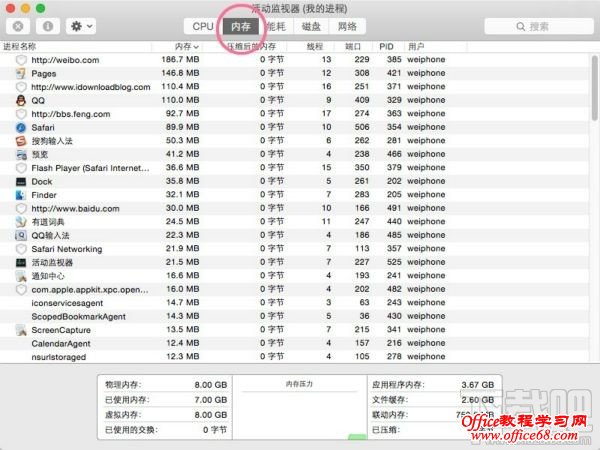The width and height of the screenshot is (600, 450).
Task: Toggle the 内存 column sort arrow
Action: pyautogui.click(x=196, y=47)
